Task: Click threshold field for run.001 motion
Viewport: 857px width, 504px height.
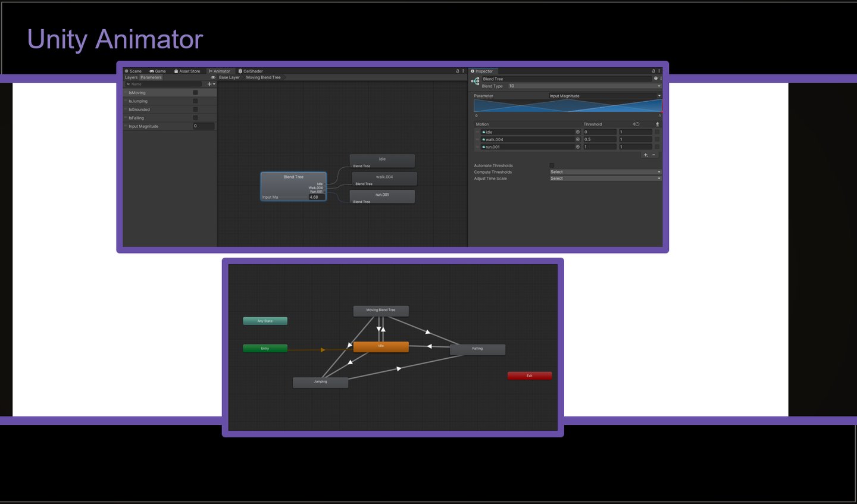Action: (600, 146)
